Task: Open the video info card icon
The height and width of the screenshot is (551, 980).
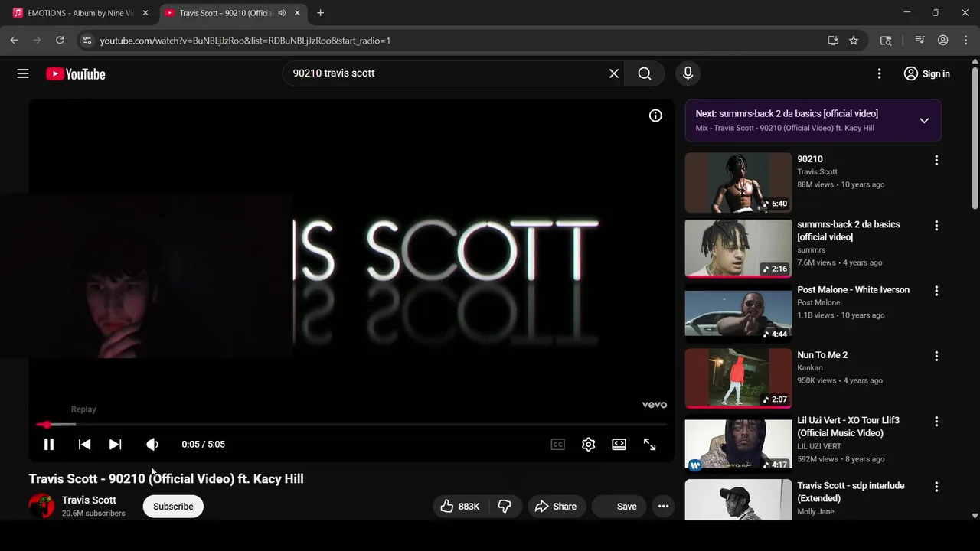Action: click(x=655, y=116)
